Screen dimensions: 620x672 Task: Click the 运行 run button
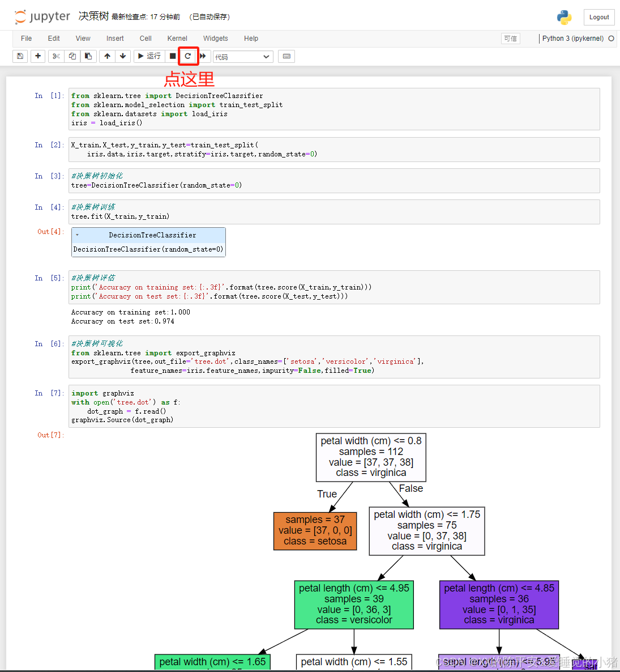(149, 56)
